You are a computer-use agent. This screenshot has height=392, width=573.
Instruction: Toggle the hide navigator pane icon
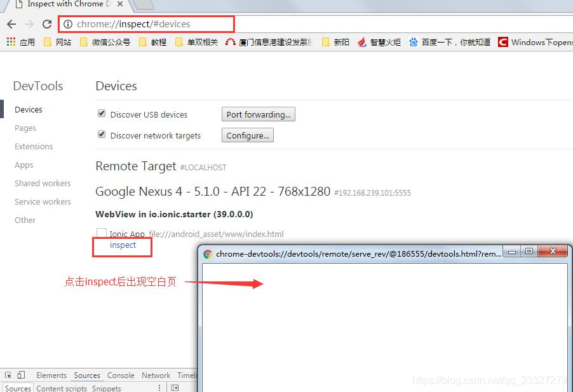click(x=175, y=388)
